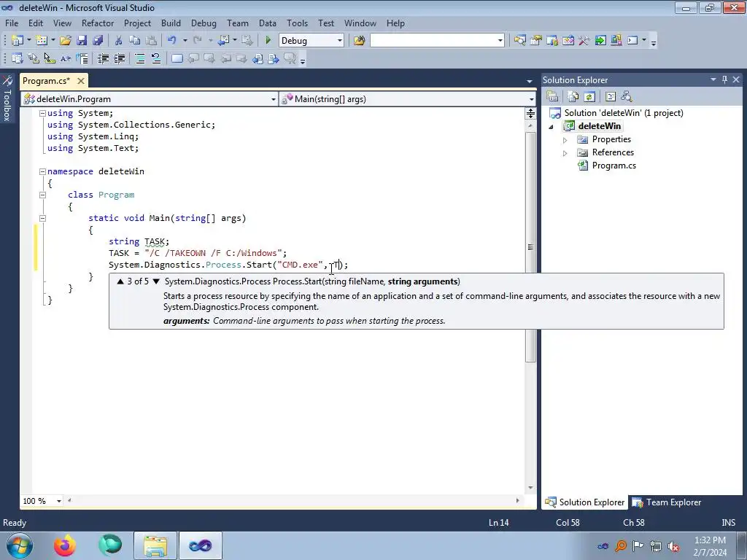Click the Extension Manager wrench icon
Image resolution: width=747 pixels, height=560 pixels.
[x=584, y=41]
